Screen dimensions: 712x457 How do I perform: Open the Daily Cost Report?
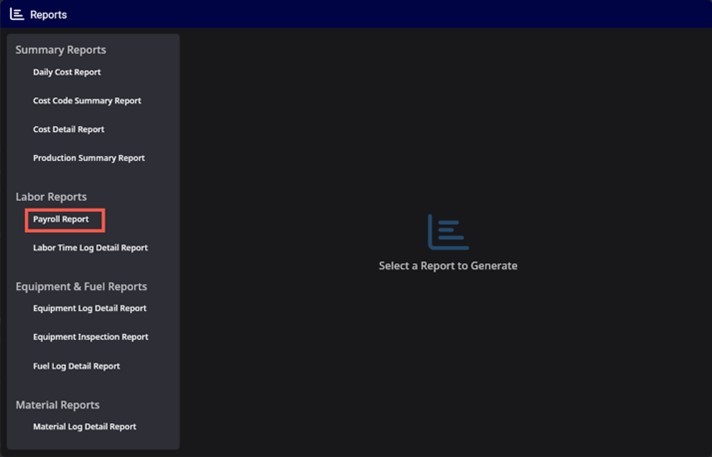click(x=67, y=72)
